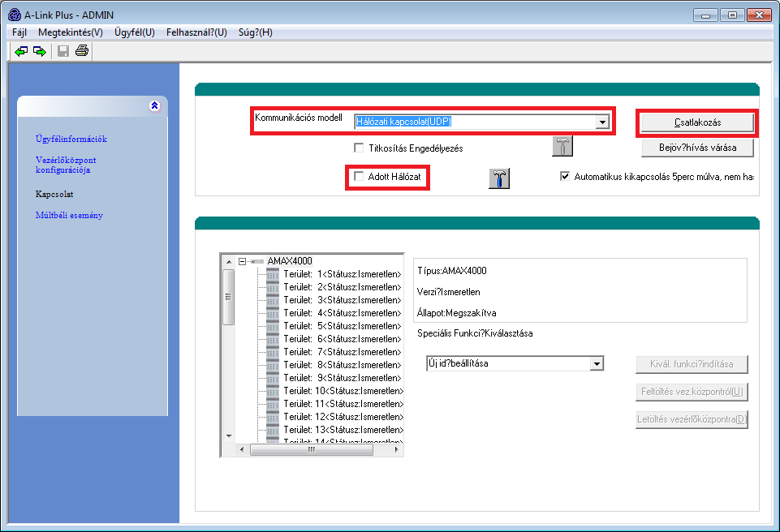This screenshot has width=780, height=532.
Task: Open the Új id?beállítása function dropdown
Action: (x=597, y=364)
